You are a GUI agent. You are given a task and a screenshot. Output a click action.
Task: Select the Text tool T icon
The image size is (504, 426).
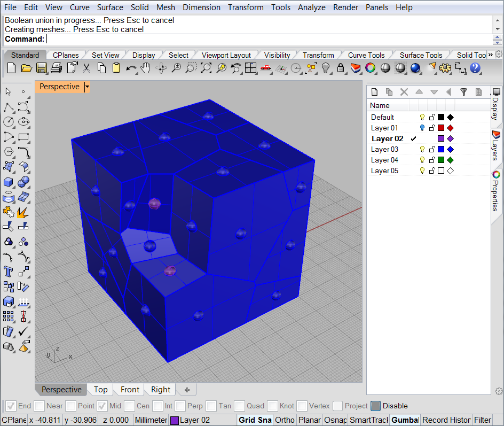(x=9, y=271)
